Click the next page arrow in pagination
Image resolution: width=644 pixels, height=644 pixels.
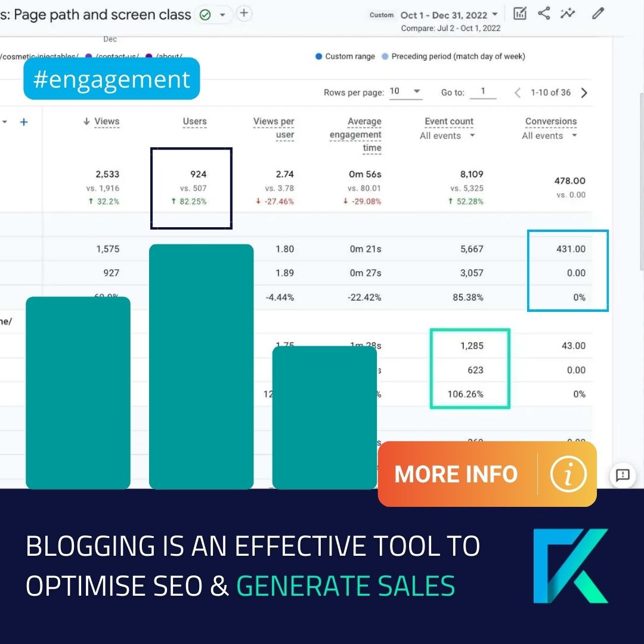click(584, 92)
